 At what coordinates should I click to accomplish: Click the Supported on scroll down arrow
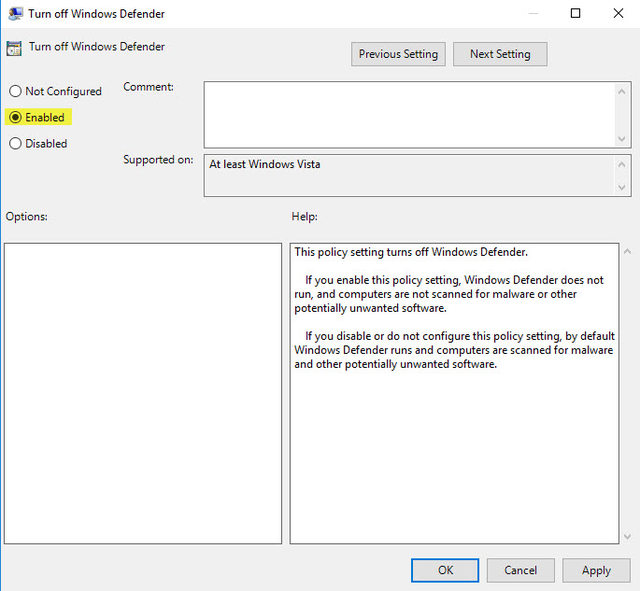click(622, 187)
